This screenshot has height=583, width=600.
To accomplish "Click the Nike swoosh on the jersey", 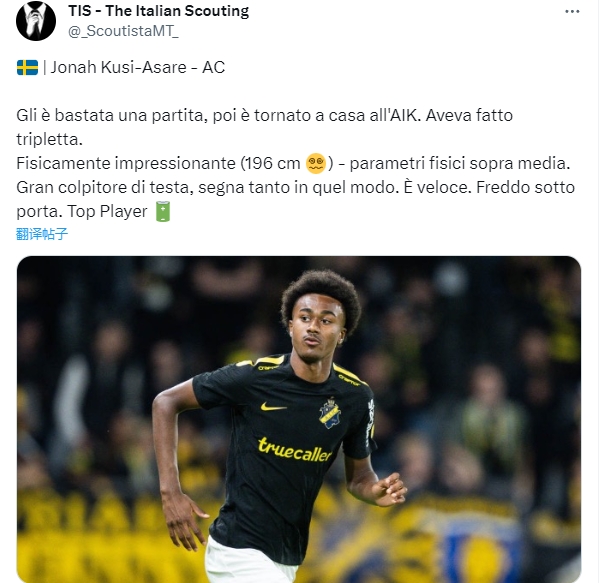I will [273, 406].
